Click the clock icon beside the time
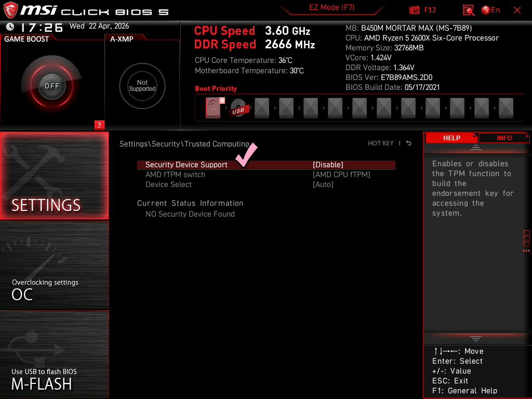532x399 pixels. point(10,26)
